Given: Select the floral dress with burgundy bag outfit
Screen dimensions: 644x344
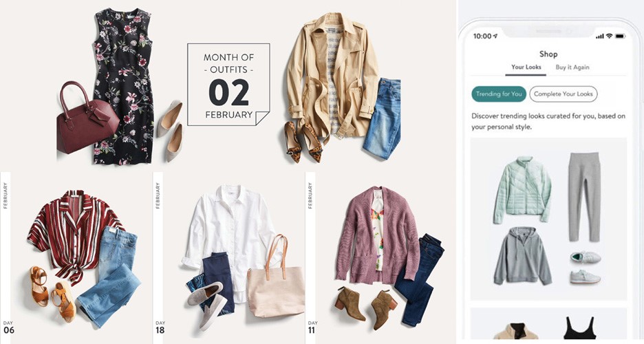Looking at the screenshot, I should [x=119, y=86].
